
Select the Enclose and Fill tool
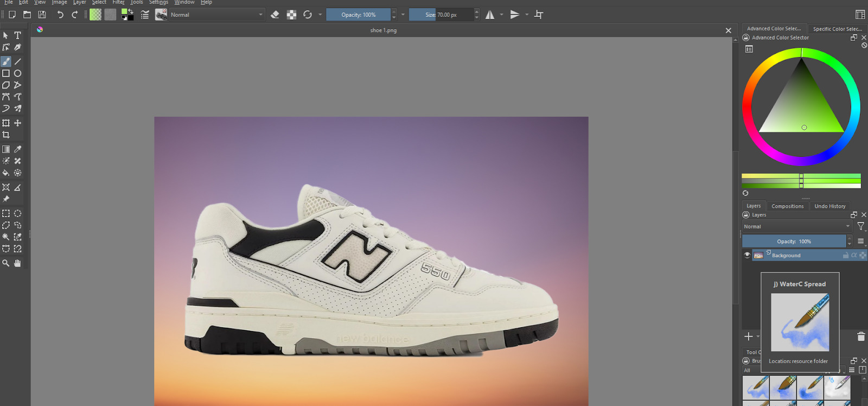point(18,173)
